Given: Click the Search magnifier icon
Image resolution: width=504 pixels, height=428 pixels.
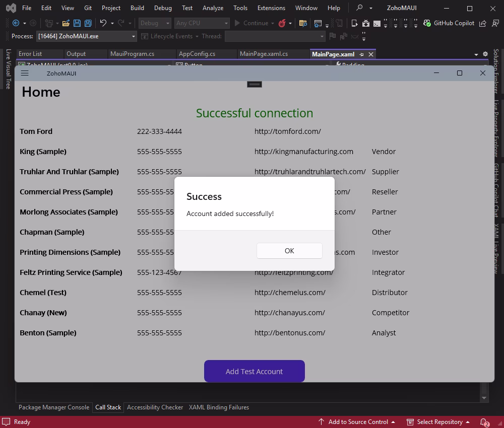Looking at the screenshot, I should (x=360, y=8).
